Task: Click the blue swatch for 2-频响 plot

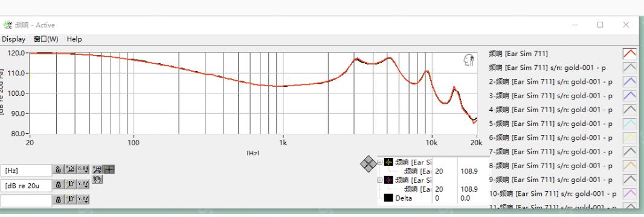Action: (630, 81)
